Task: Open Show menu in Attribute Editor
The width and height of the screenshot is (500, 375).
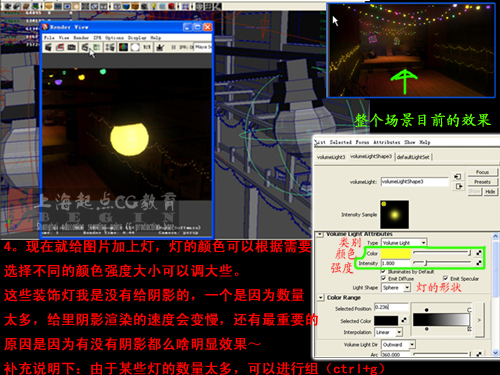Action: point(410,142)
